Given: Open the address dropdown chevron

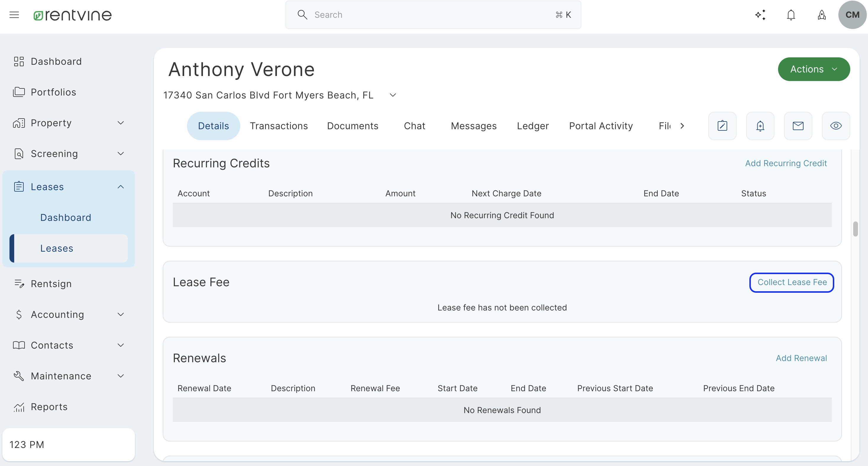Looking at the screenshot, I should [x=393, y=95].
